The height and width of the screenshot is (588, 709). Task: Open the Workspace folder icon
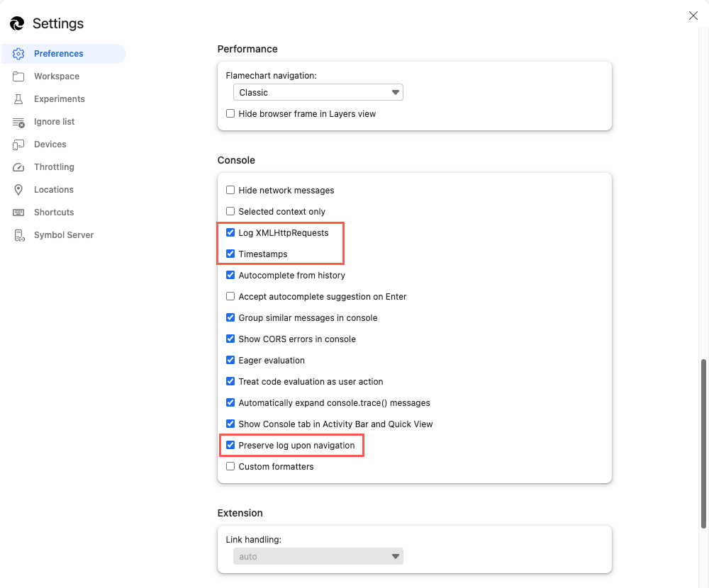(18, 76)
